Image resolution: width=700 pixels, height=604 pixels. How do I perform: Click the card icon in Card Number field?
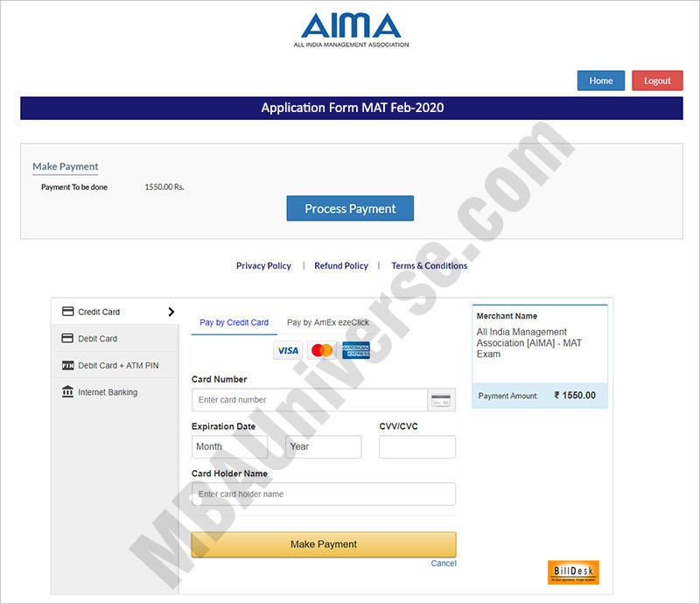pyautogui.click(x=441, y=399)
